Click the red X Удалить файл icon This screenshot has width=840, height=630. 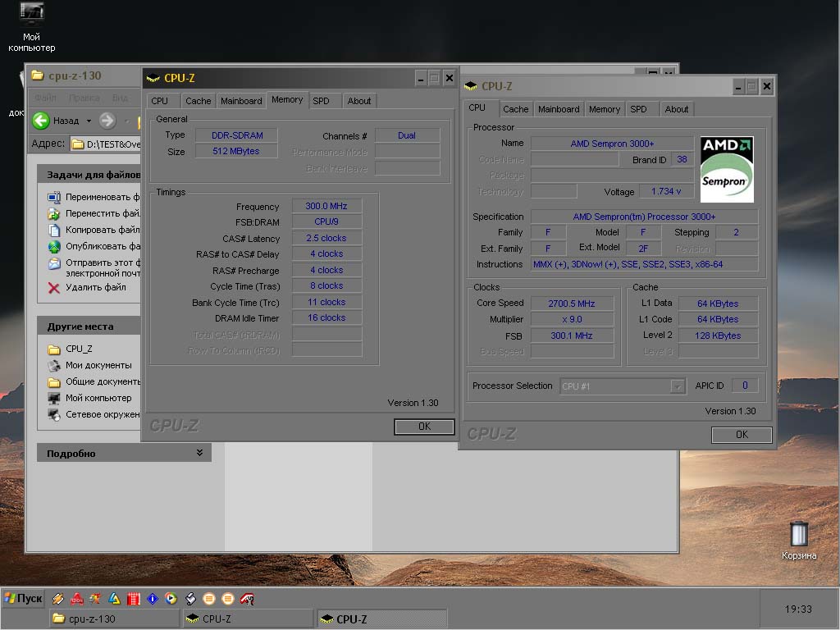(x=53, y=288)
